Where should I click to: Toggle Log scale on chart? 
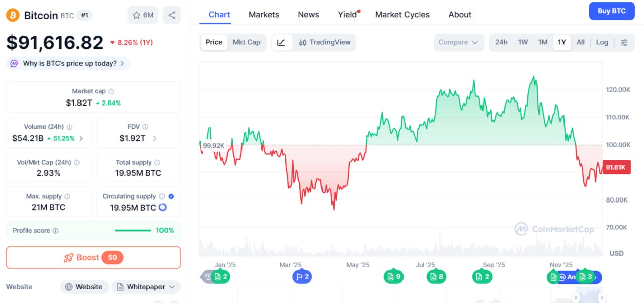click(602, 42)
